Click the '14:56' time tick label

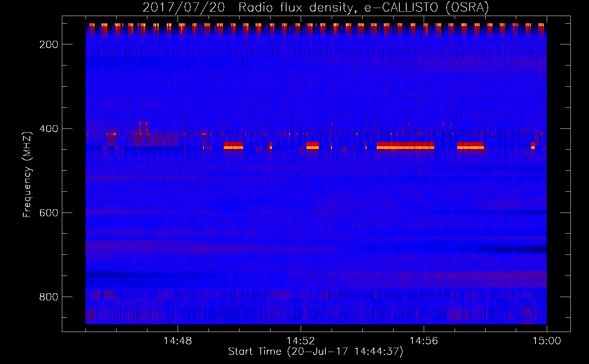click(x=424, y=341)
